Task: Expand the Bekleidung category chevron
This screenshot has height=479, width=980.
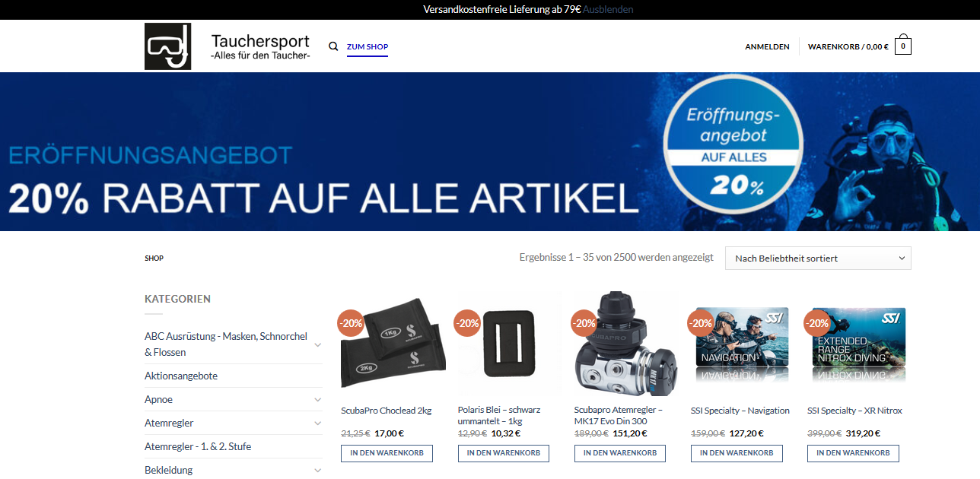Action: pyautogui.click(x=317, y=470)
